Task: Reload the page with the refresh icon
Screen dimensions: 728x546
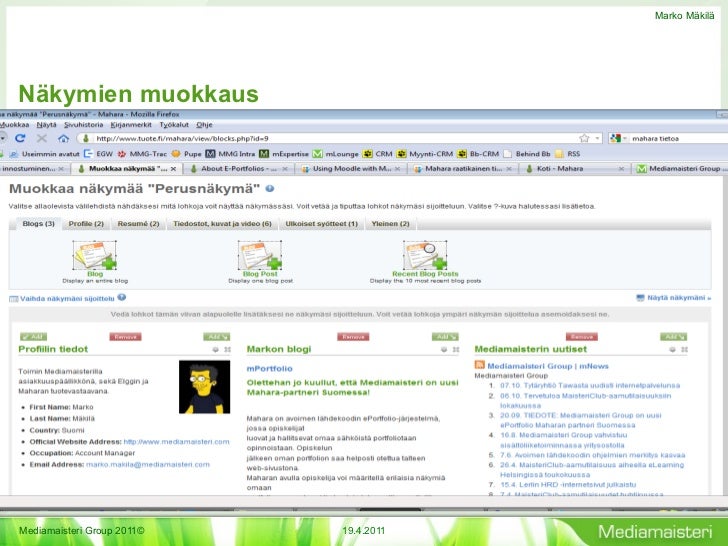Action: tap(20, 138)
